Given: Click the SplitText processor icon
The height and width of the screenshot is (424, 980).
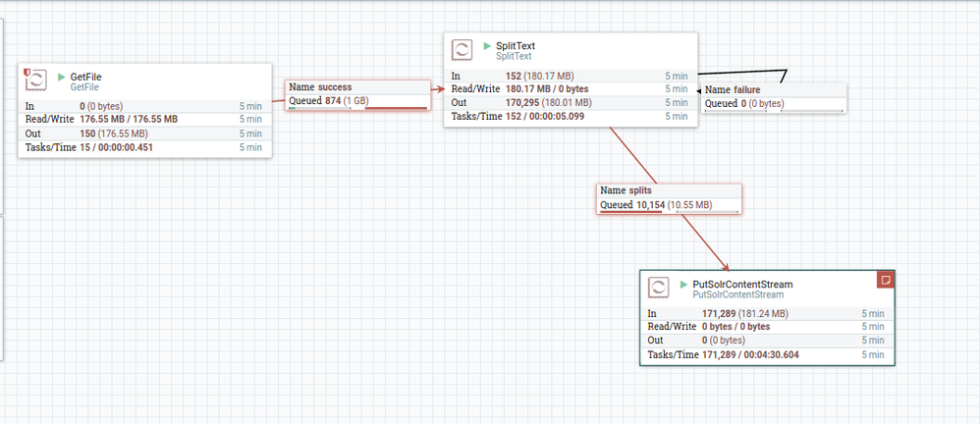Looking at the screenshot, I should [x=462, y=50].
